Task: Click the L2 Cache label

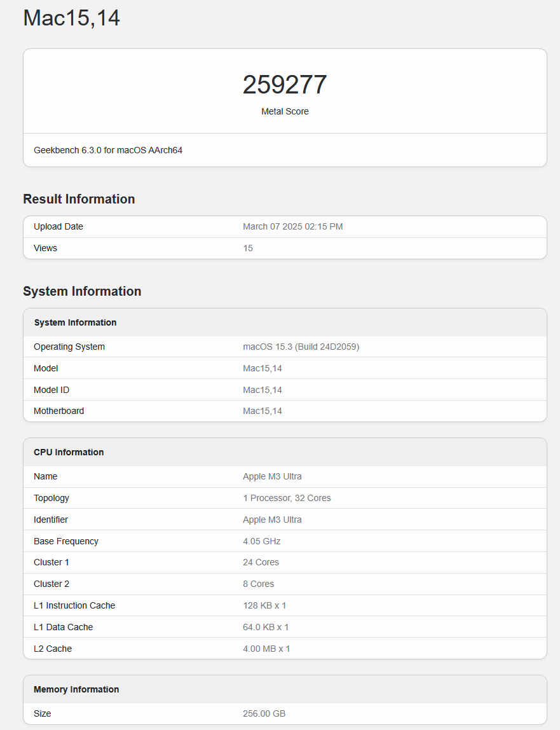Action: (53, 649)
